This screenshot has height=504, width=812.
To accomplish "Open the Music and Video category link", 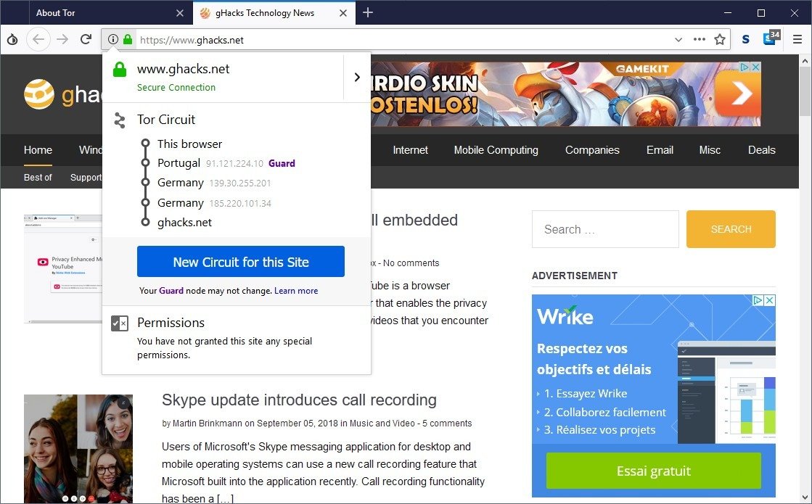I will (382, 424).
